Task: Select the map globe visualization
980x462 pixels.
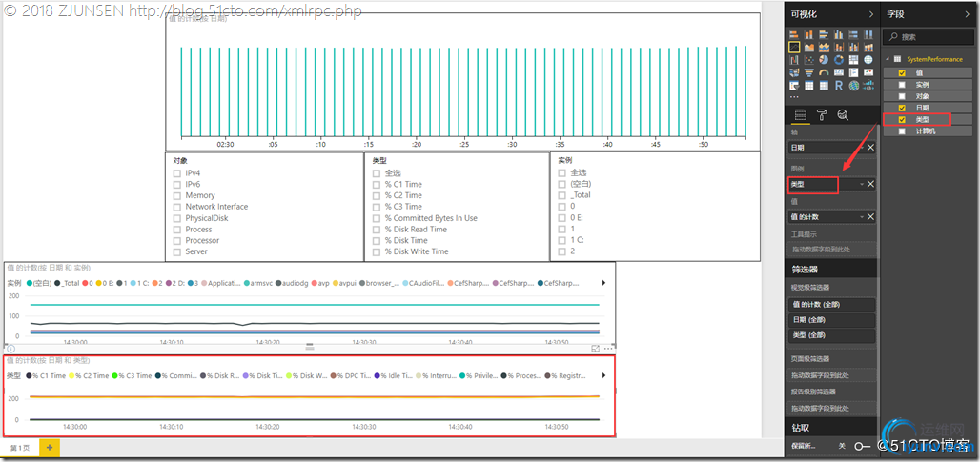Action: coord(868,60)
